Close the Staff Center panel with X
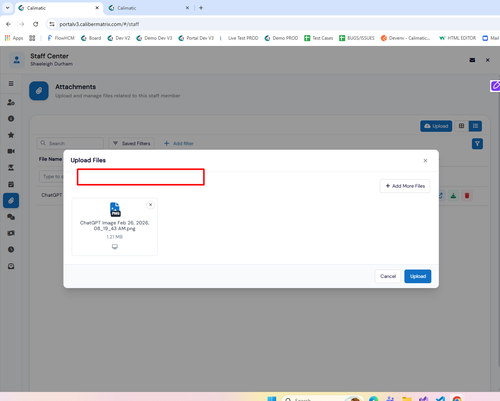The width and height of the screenshot is (500, 401). pos(488,60)
